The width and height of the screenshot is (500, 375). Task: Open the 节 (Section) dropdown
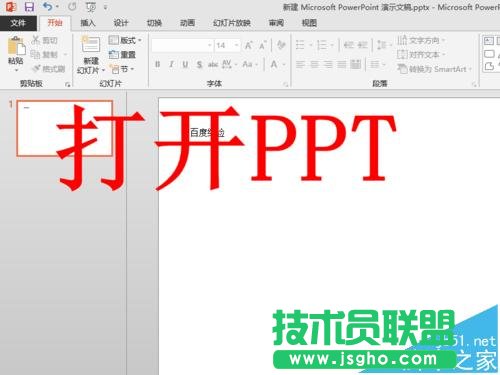[122, 69]
